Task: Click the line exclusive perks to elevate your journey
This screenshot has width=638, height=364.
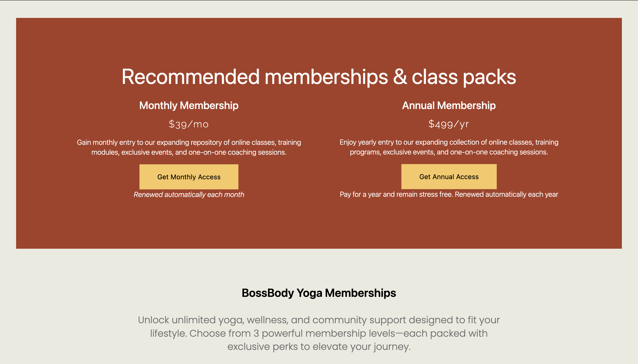Action: (319, 347)
